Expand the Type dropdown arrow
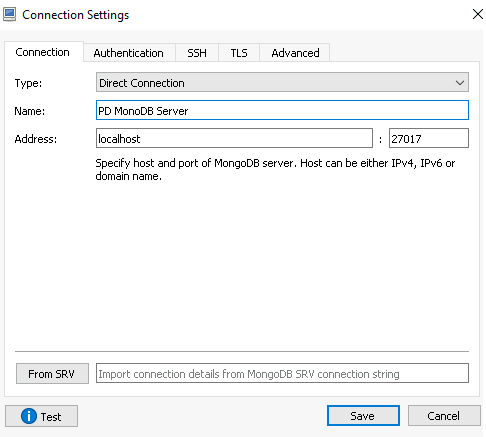486x437 pixels. coord(460,83)
